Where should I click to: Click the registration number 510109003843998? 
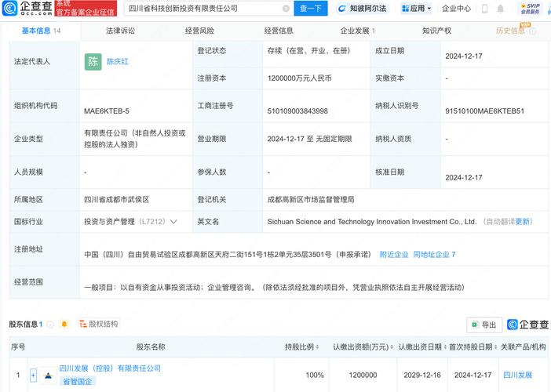pyautogui.click(x=297, y=111)
